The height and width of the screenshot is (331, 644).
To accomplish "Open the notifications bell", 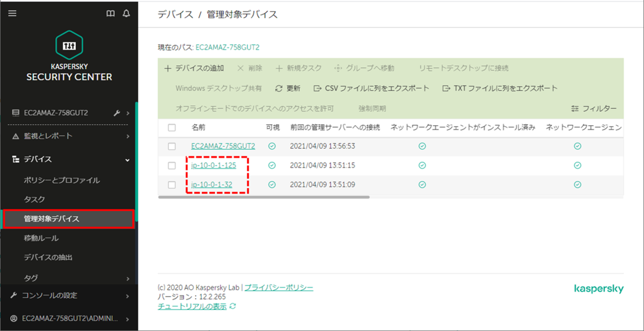I will pyautogui.click(x=127, y=13).
